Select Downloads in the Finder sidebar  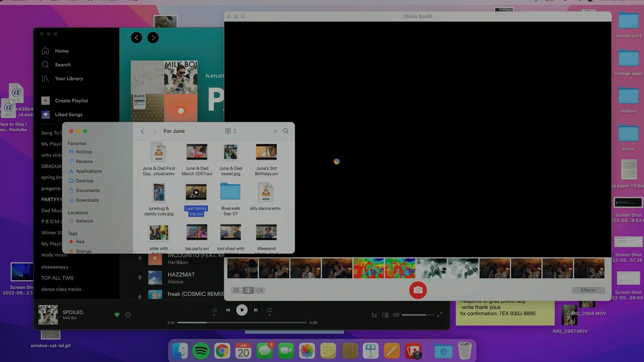coord(87,200)
